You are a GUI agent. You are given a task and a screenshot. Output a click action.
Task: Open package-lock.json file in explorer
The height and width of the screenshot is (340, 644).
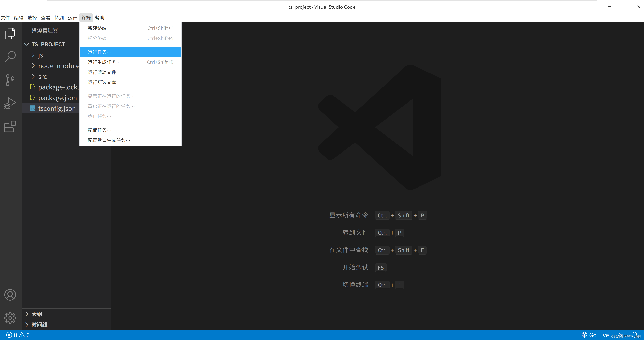(51, 87)
